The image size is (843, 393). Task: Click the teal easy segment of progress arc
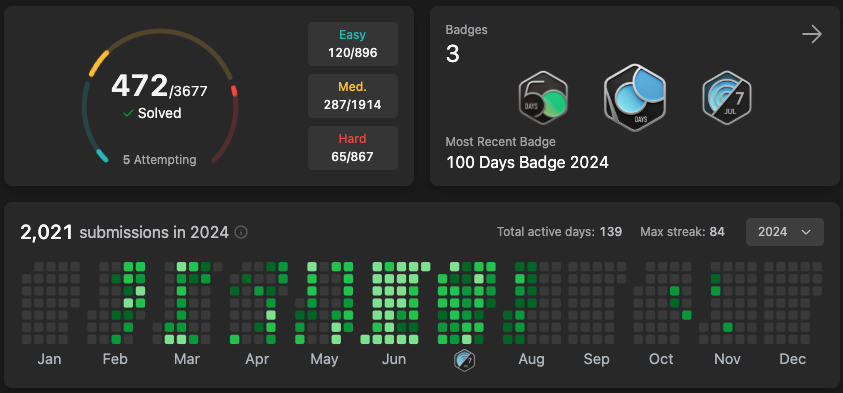102,156
